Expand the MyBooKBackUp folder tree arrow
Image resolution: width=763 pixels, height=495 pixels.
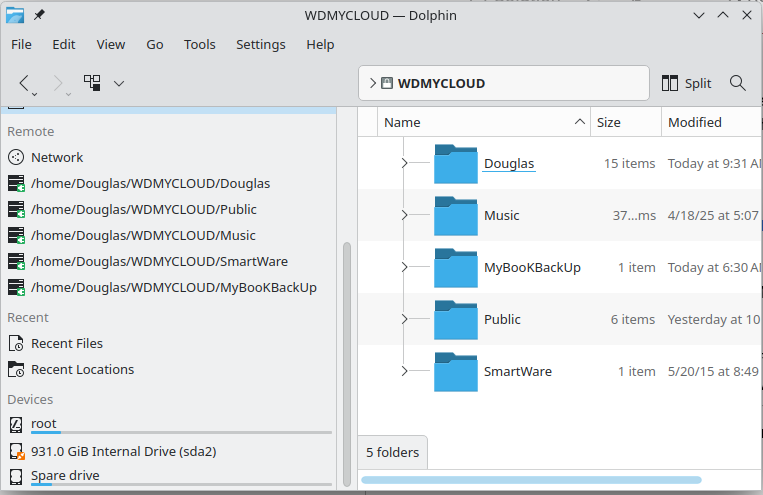pos(404,267)
